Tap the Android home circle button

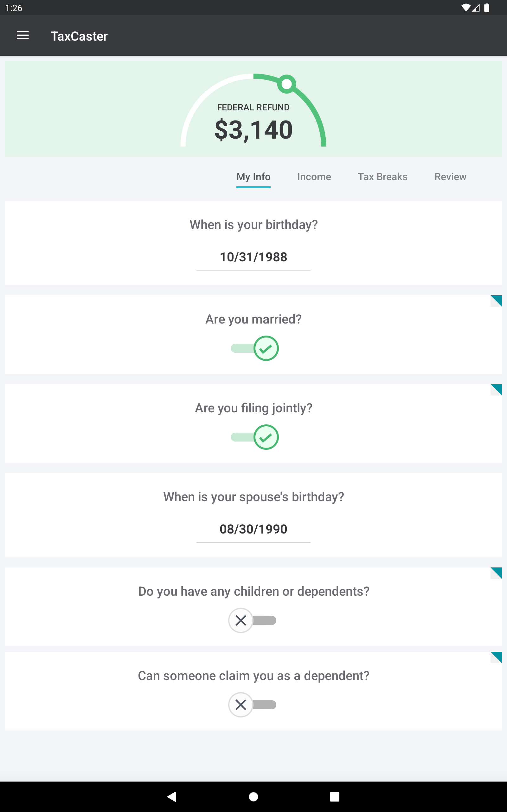pos(253,796)
